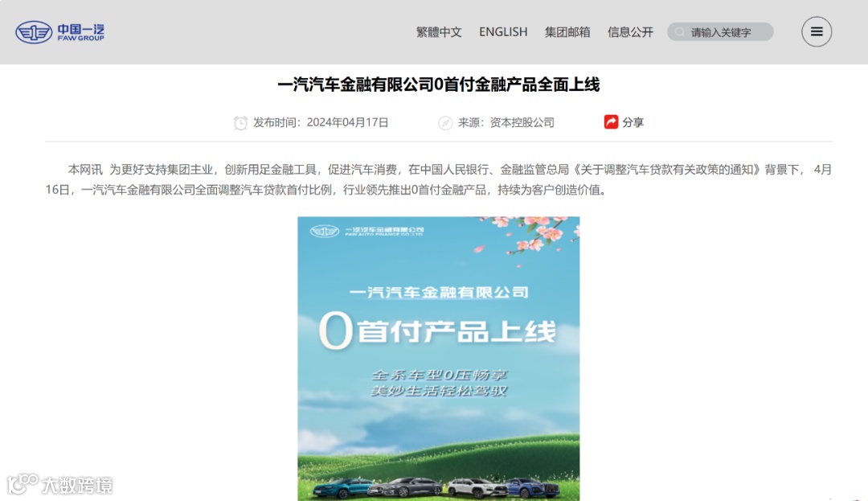This screenshot has height=501, width=868.
Task: Click the red share arrow icon
Action: (x=611, y=121)
